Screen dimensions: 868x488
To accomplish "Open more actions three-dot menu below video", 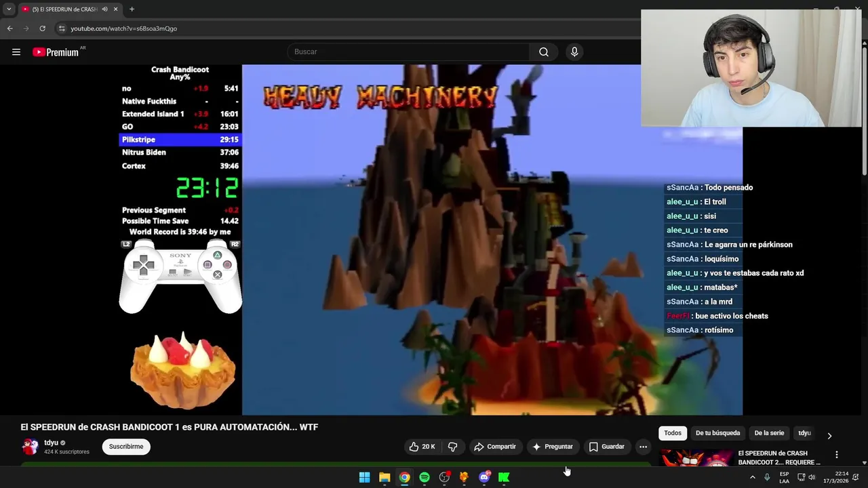I will pos(643,447).
